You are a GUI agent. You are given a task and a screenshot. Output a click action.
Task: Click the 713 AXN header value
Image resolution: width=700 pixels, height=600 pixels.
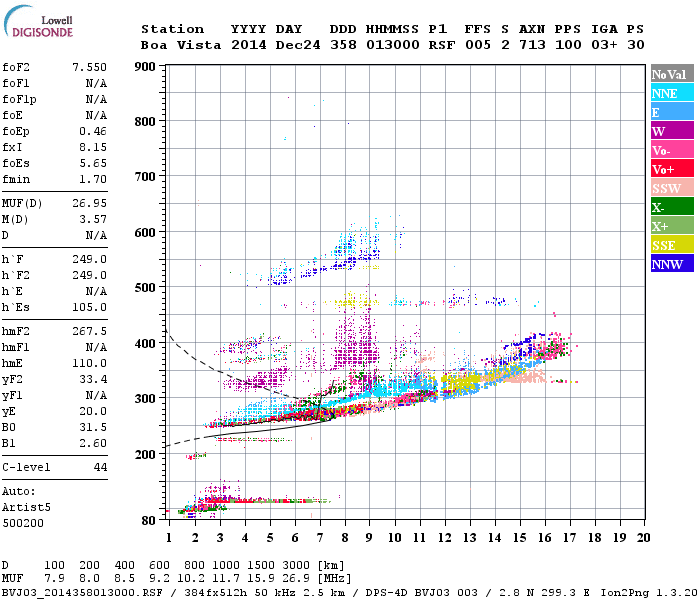pos(532,45)
